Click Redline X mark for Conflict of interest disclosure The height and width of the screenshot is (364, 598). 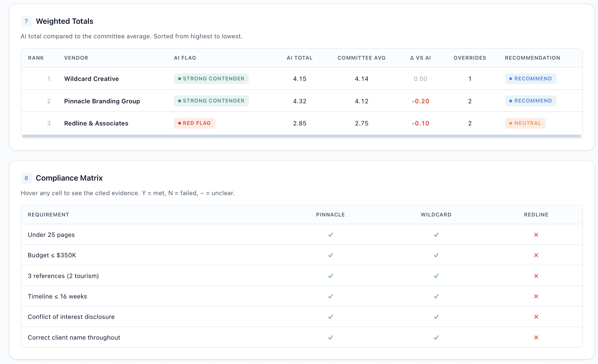click(536, 317)
